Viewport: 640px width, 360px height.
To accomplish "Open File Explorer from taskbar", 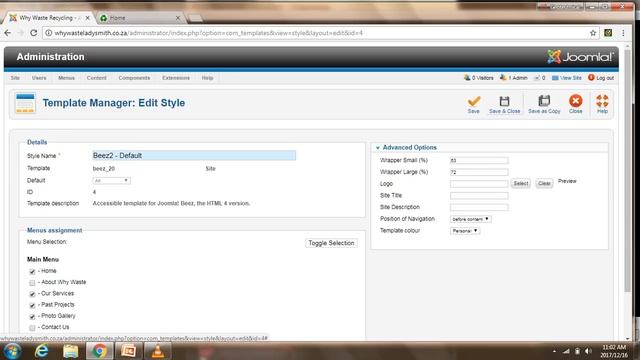I will point(70,351).
